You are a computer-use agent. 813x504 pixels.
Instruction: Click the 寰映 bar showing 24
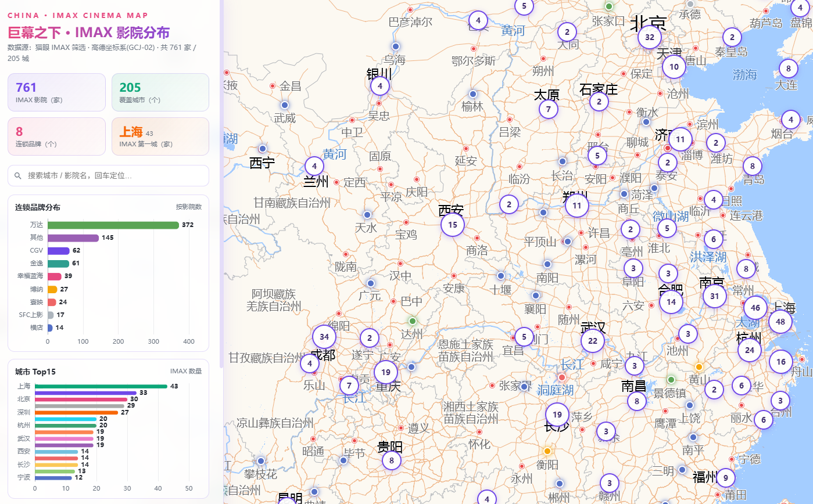tap(52, 302)
